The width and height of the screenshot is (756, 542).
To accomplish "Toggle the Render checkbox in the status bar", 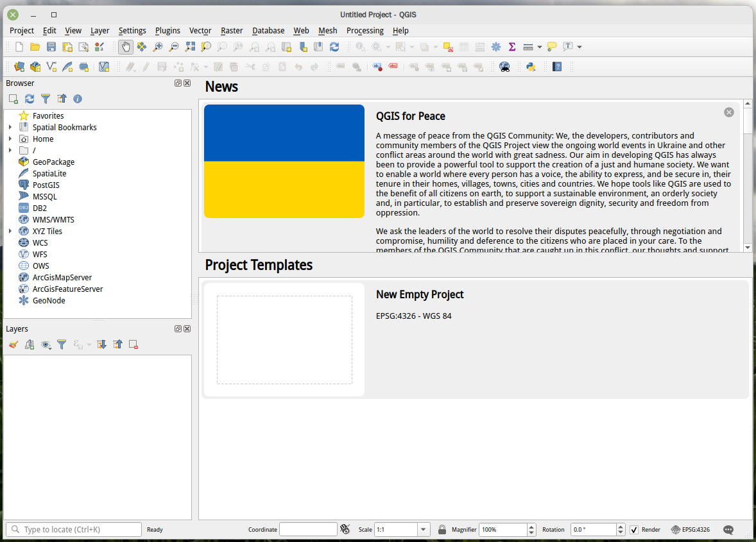I will coord(634,530).
